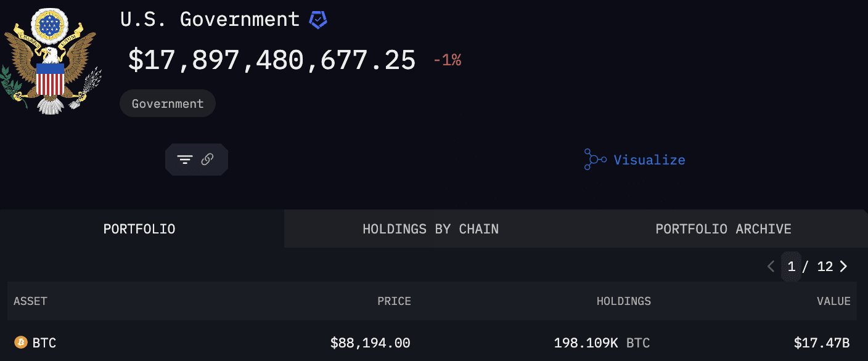Click the U.S. Government eagle seal logo
Viewport: 868px width, 361px height.
coord(51,62)
